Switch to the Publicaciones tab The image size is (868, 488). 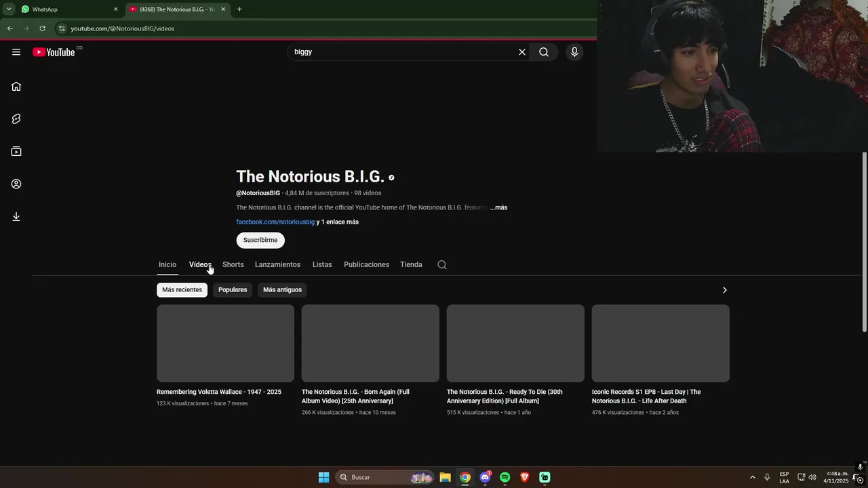[x=366, y=265]
